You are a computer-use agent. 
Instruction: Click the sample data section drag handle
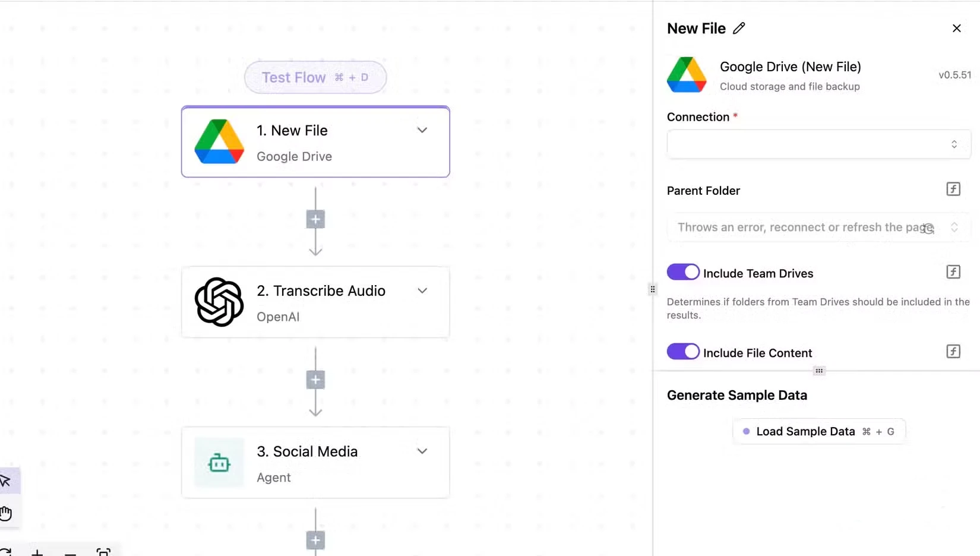819,371
